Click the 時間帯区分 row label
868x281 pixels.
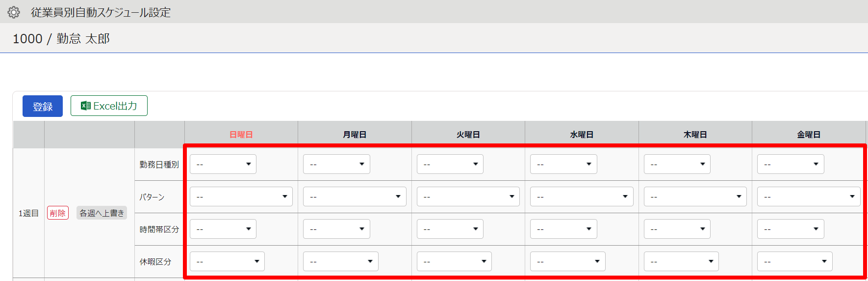click(159, 229)
